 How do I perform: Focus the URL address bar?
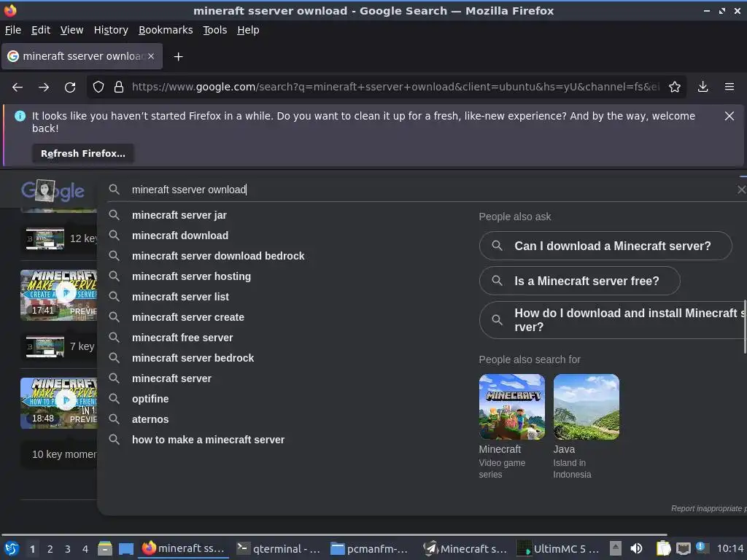click(x=395, y=87)
